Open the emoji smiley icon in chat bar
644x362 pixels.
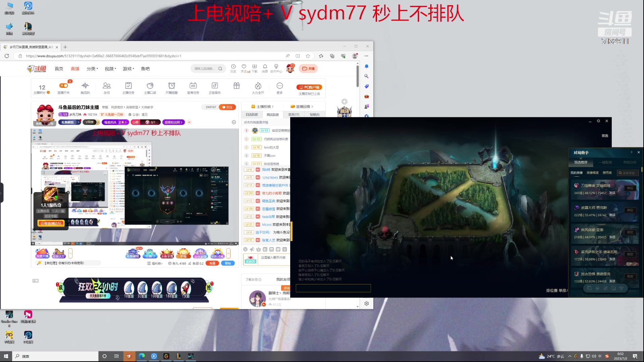pyautogui.click(x=245, y=249)
